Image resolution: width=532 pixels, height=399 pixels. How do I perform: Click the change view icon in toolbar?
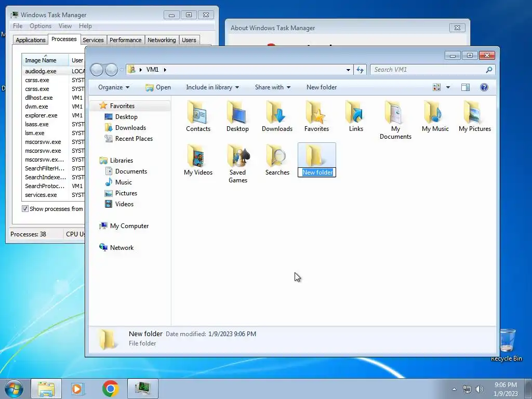(436, 87)
